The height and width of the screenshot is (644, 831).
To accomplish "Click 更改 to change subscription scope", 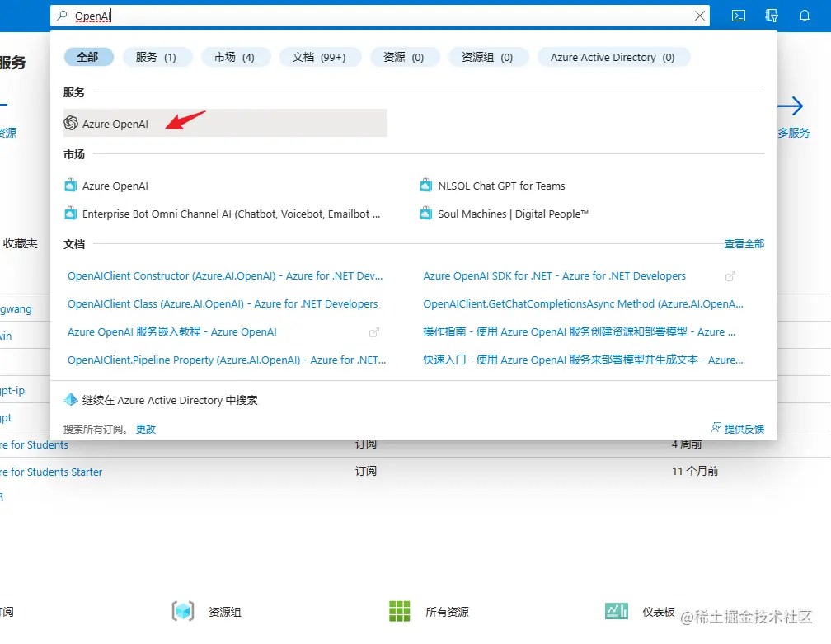I will tap(146, 430).
